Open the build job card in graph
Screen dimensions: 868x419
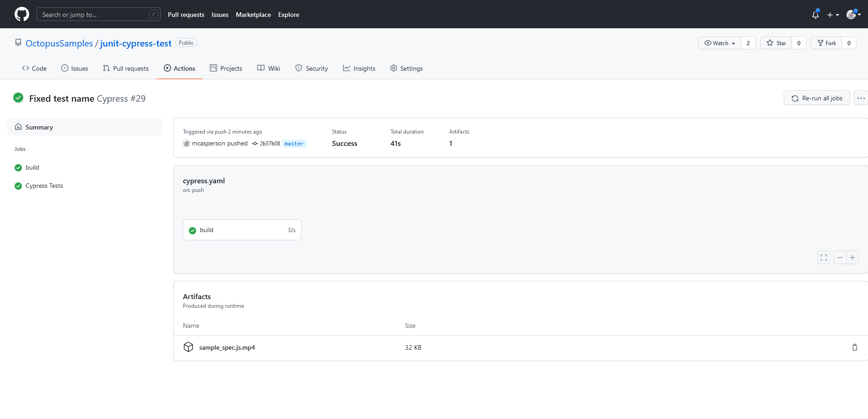(x=242, y=230)
